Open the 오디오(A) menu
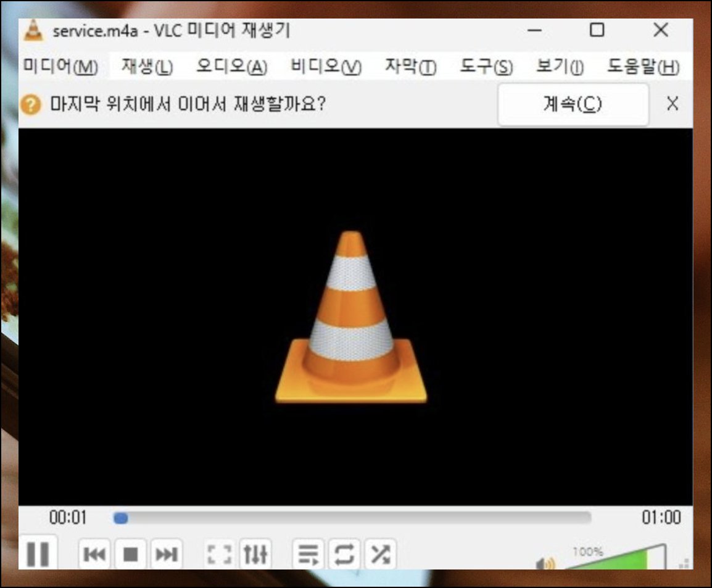The height and width of the screenshot is (588, 712). pos(231,67)
